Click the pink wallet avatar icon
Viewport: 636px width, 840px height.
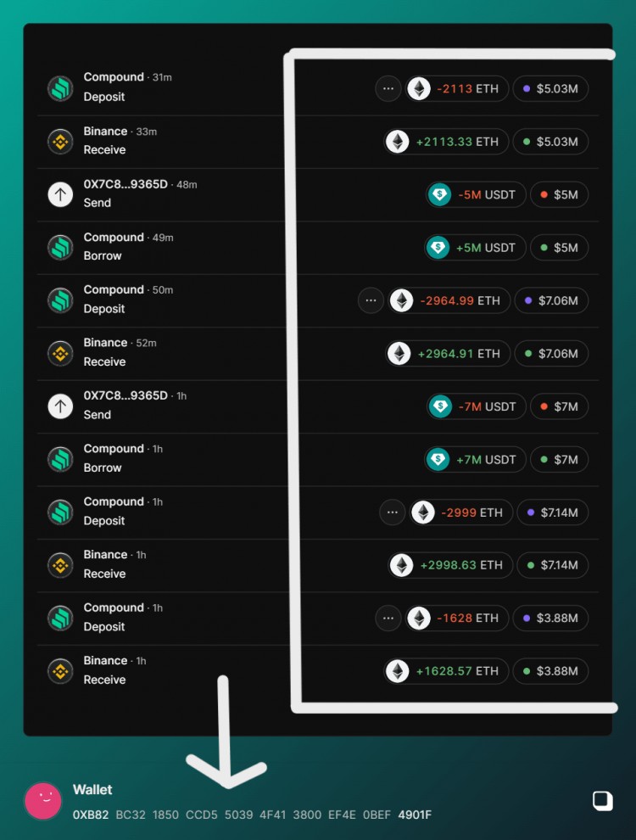[43, 801]
